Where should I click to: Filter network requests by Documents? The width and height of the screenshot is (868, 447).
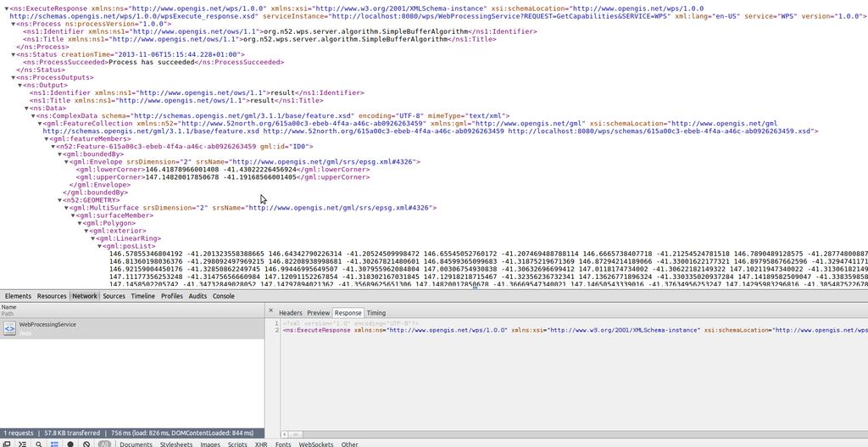(x=136, y=444)
